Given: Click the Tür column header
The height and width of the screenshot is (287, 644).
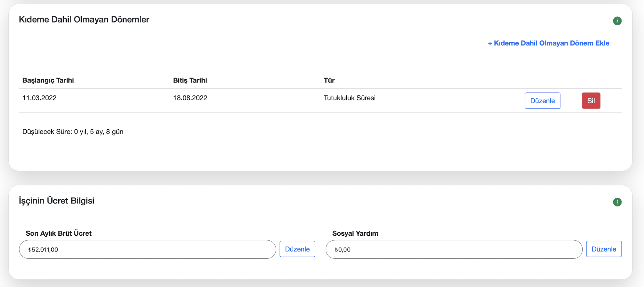Looking at the screenshot, I should point(329,80).
